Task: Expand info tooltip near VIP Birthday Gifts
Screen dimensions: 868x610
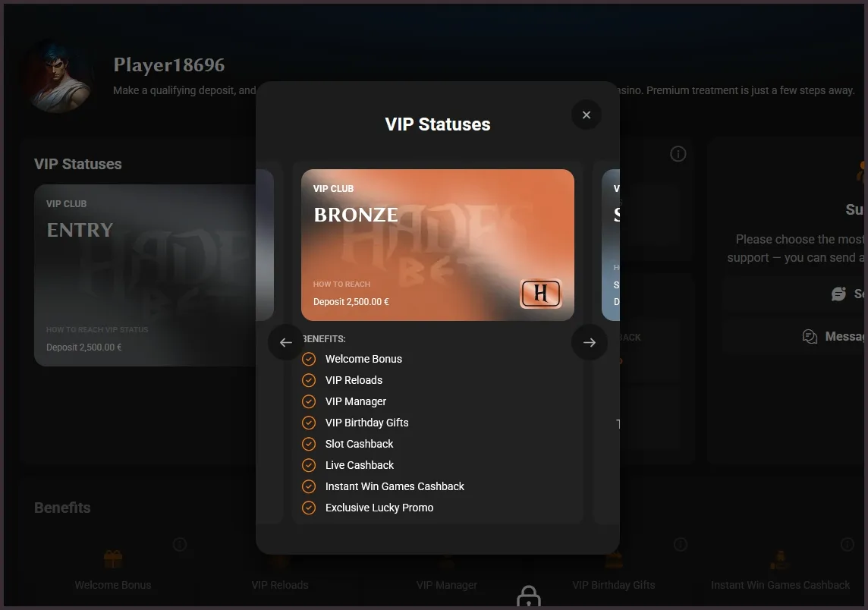Action: (x=681, y=544)
